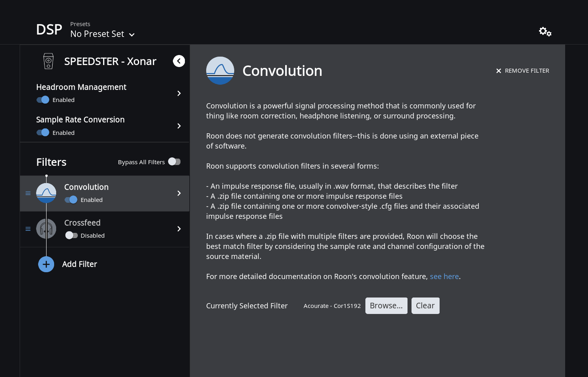
Task: Collapse panel with back arrow button
Action: (x=179, y=61)
